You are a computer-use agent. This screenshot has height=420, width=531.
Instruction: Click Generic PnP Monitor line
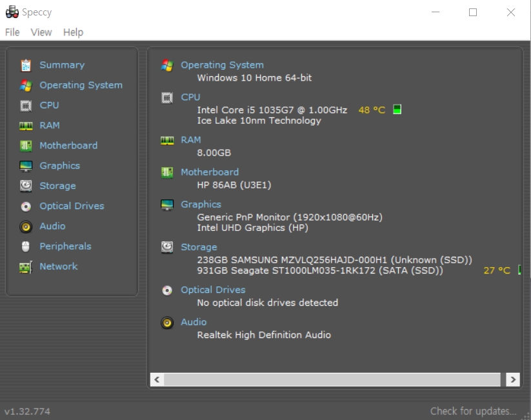[290, 217]
